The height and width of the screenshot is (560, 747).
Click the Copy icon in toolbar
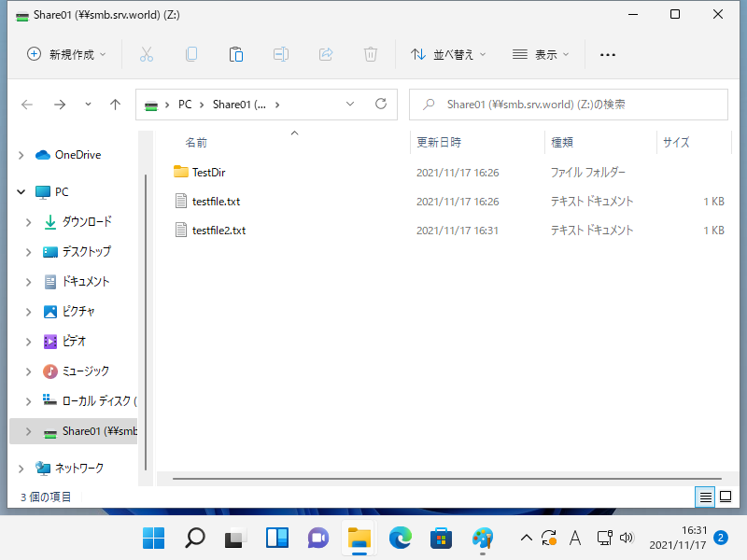(191, 54)
